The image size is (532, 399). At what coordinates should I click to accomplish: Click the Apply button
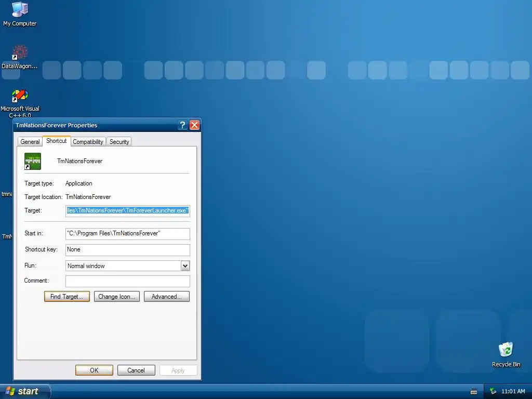(x=178, y=370)
